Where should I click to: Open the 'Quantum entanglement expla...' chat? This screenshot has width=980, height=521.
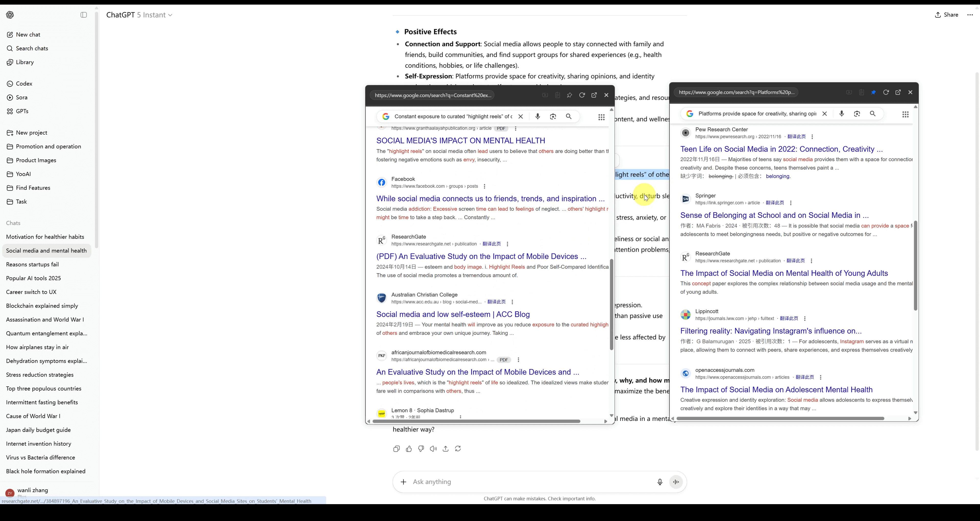[x=46, y=333]
